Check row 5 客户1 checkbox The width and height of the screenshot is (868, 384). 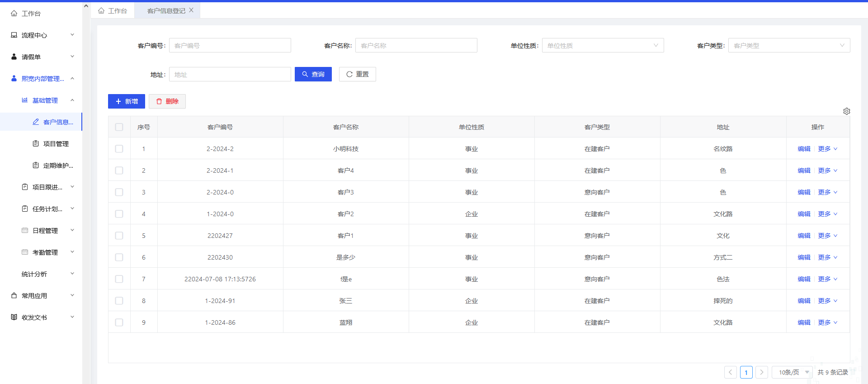pyautogui.click(x=119, y=236)
